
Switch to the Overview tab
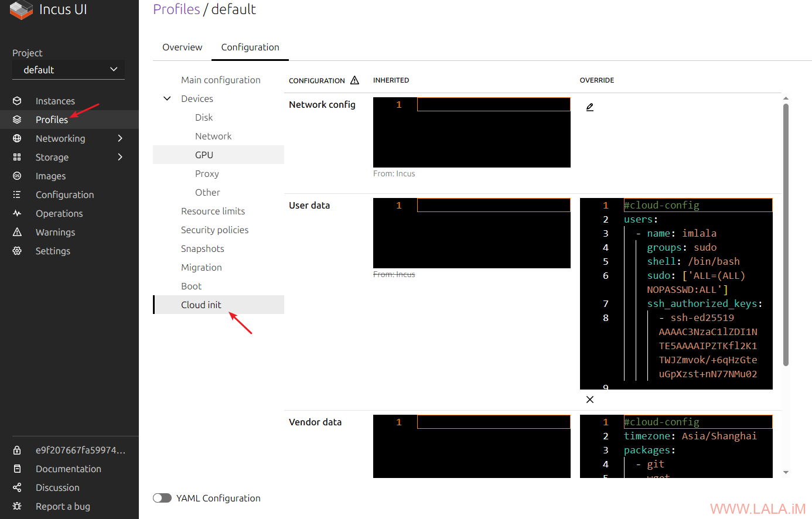click(182, 47)
